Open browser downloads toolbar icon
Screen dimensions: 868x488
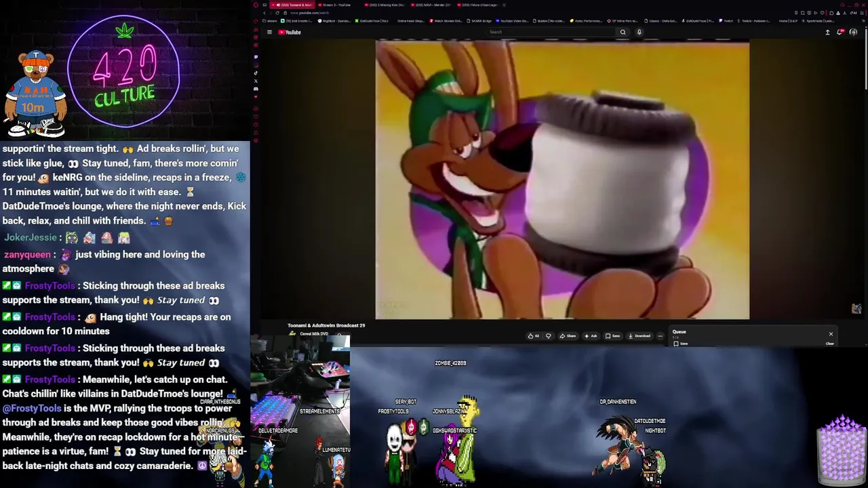click(x=844, y=13)
